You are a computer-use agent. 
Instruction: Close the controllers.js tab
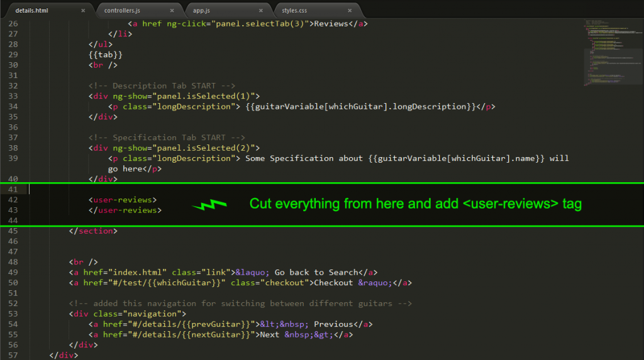172,11
